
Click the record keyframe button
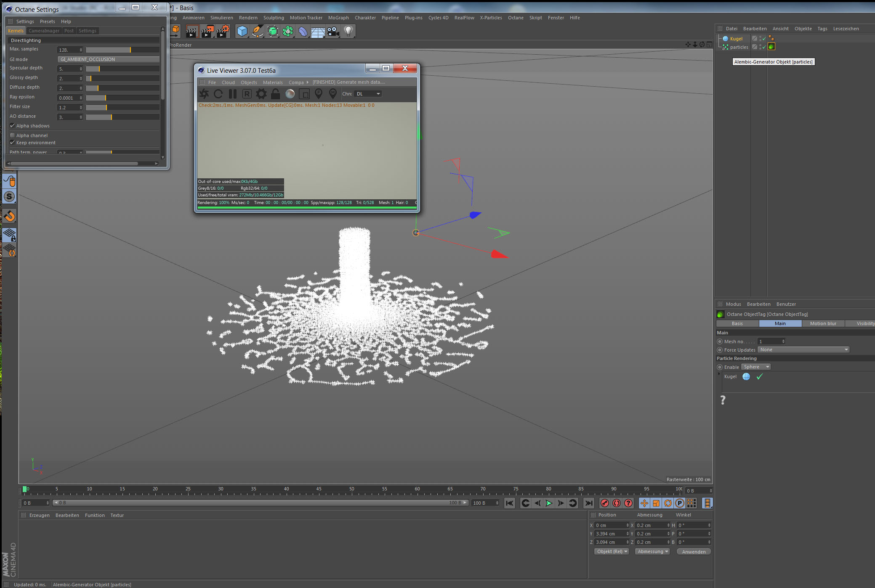pos(605,503)
